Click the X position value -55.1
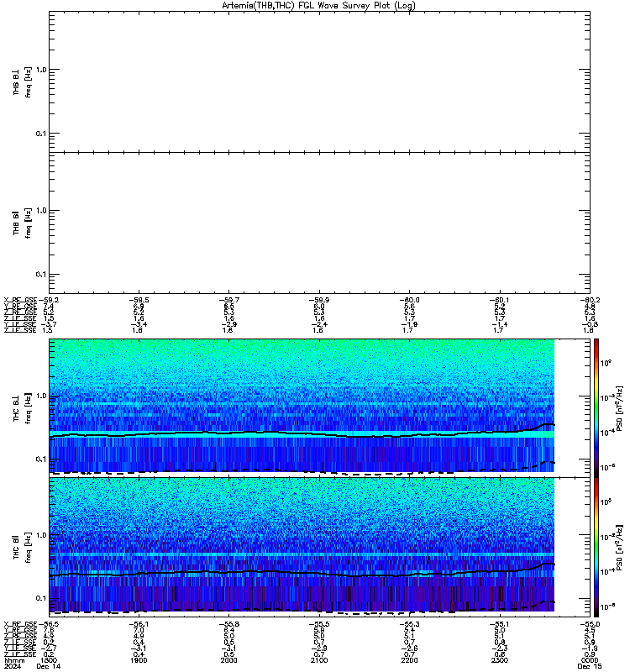Viewport: 630px width, 672px height. (499, 624)
